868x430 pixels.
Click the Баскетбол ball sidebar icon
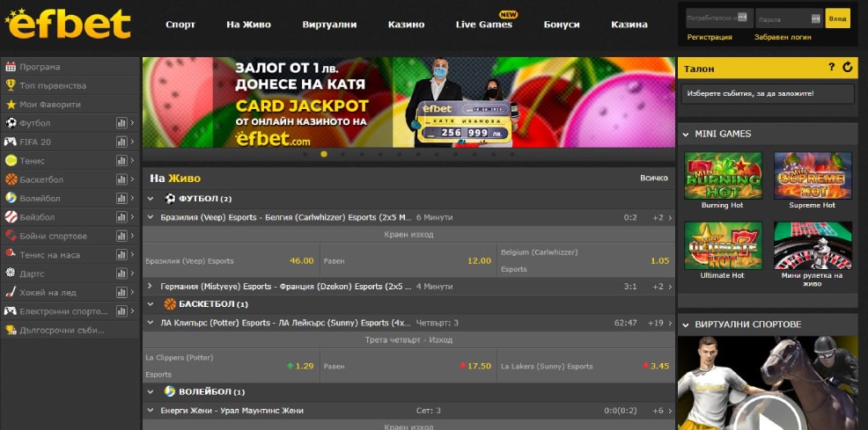point(11,179)
